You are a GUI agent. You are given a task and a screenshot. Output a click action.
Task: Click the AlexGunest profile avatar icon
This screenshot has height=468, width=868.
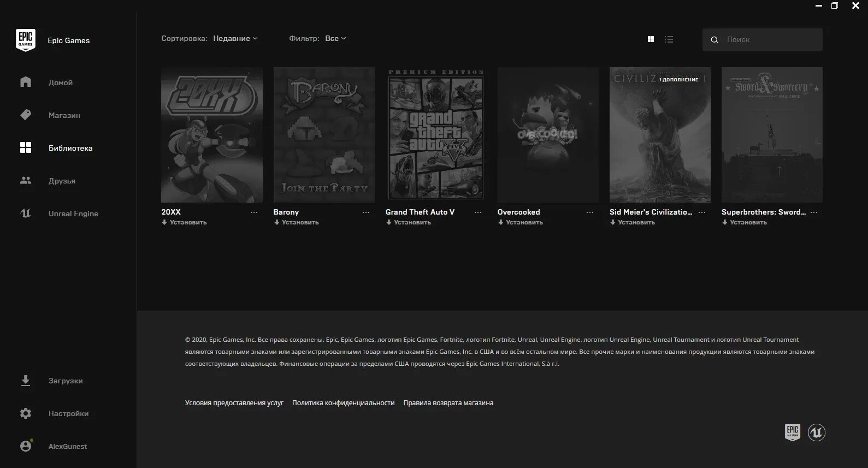pyautogui.click(x=26, y=446)
